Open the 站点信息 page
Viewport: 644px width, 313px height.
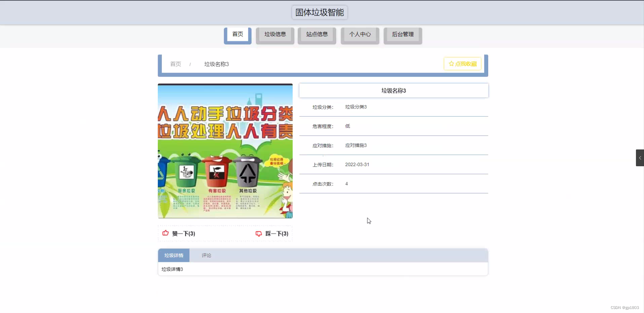click(x=316, y=34)
